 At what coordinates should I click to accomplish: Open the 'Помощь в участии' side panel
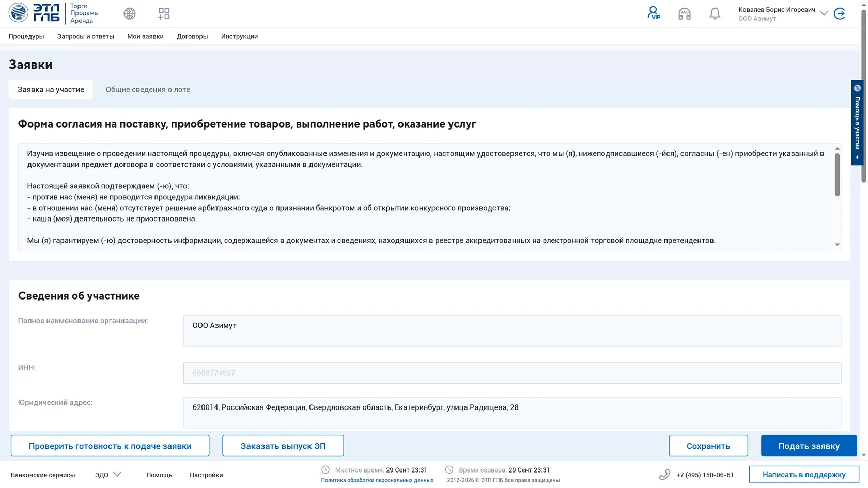tap(857, 122)
